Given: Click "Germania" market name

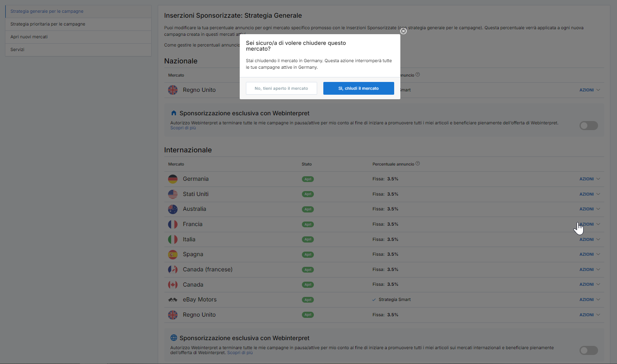Looking at the screenshot, I should [x=196, y=179].
